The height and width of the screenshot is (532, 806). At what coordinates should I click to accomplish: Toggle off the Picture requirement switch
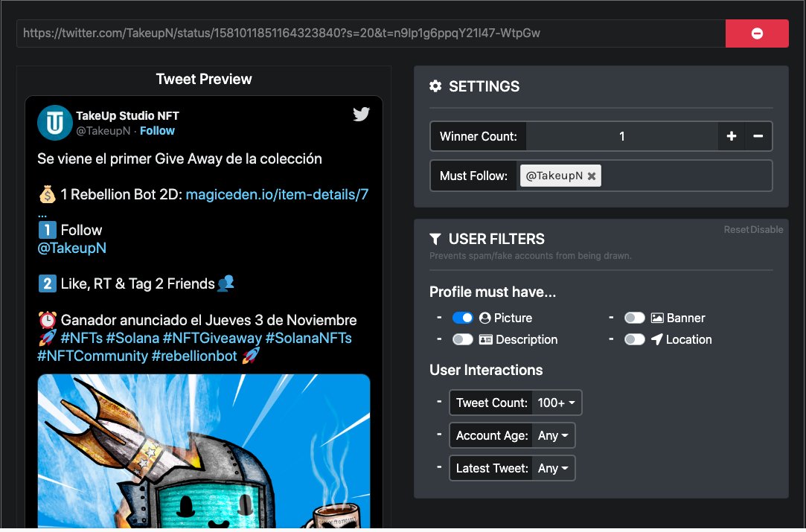[463, 318]
